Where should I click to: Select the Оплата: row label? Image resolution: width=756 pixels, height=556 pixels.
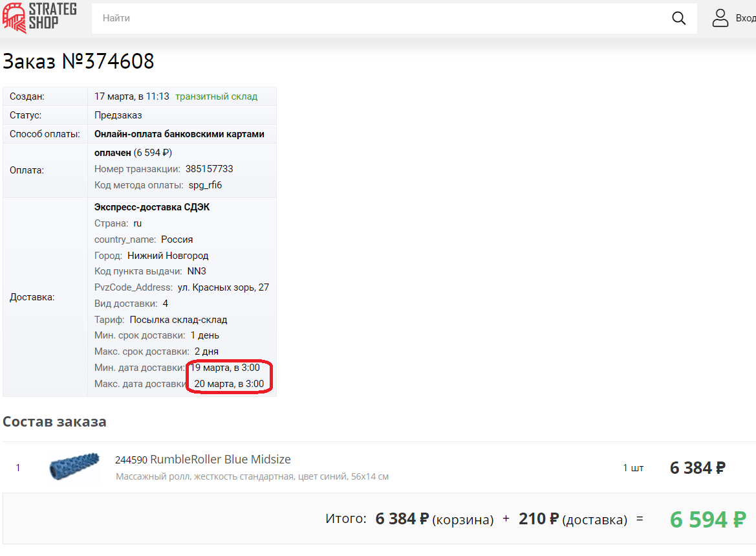27,170
